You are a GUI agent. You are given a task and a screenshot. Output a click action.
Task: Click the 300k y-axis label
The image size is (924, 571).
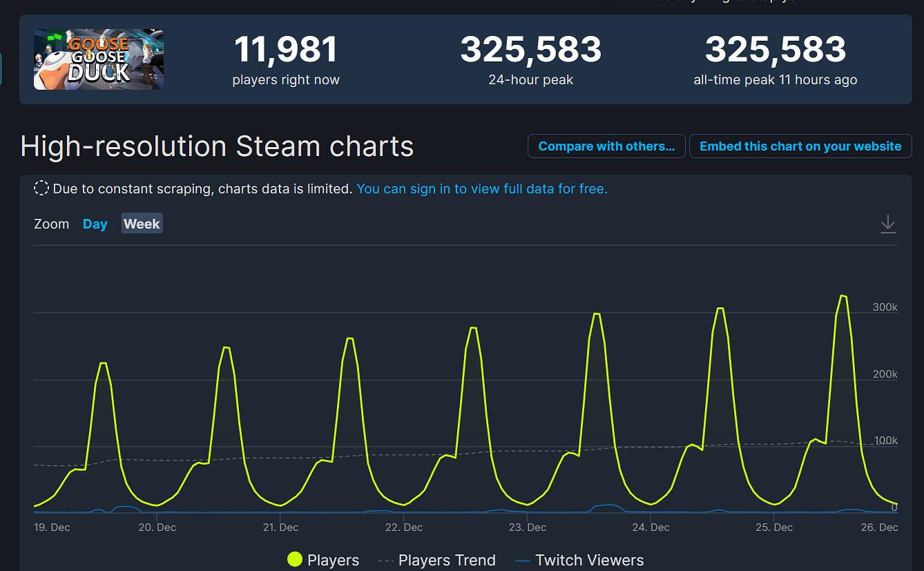885,307
